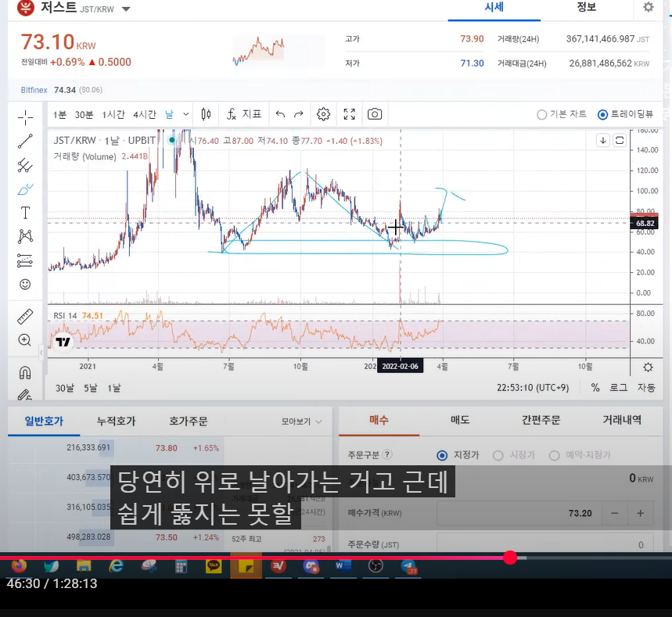The width and height of the screenshot is (672, 617).
Task: Click the video progress bar scrubber
Action: click(510, 558)
